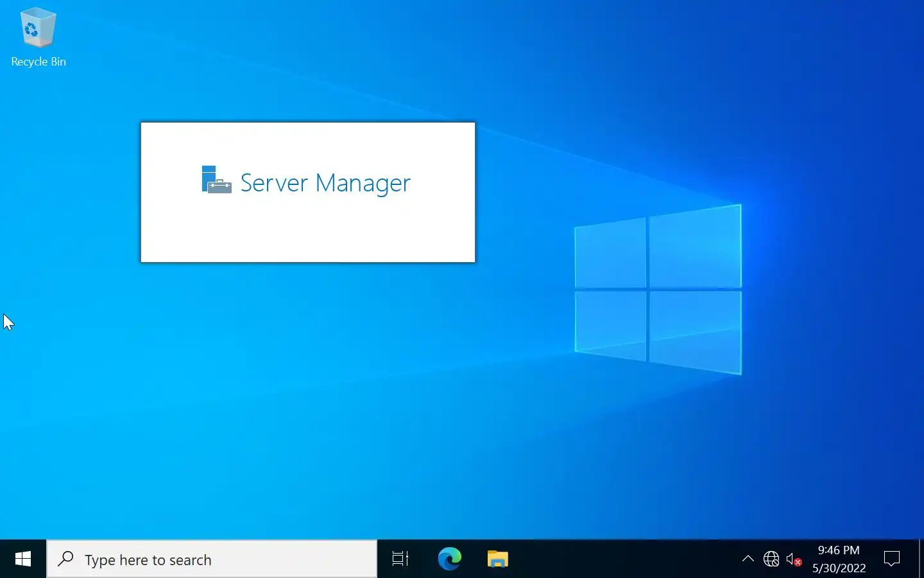The image size is (924, 578).
Task: Open Task View from the taskbar
Action: (400, 559)
